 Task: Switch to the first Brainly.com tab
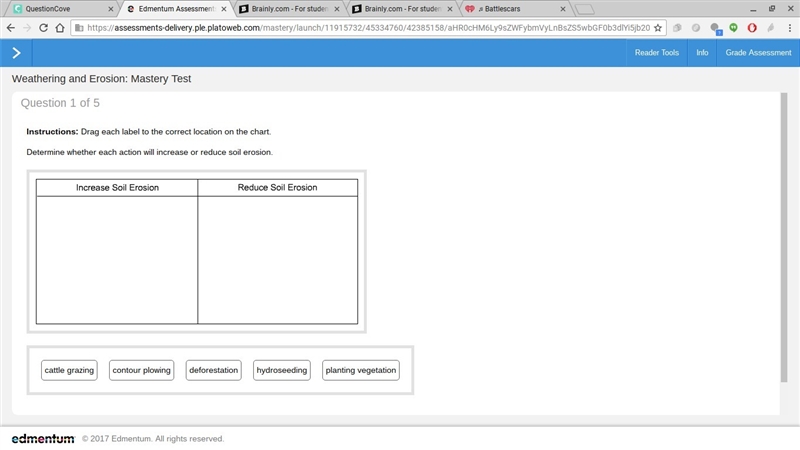289,9
